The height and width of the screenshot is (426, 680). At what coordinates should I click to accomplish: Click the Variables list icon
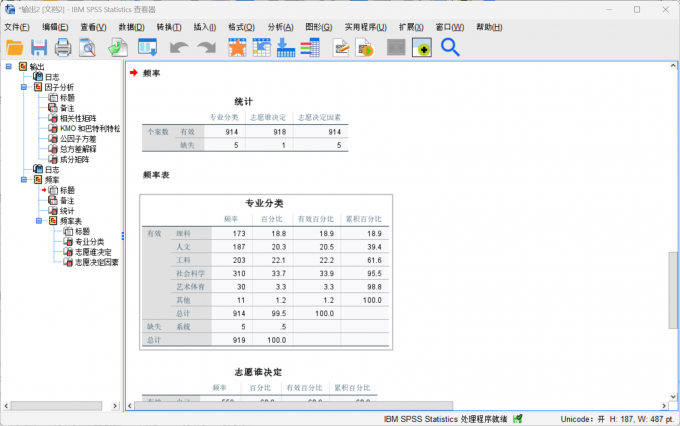[x=310, y=47]
